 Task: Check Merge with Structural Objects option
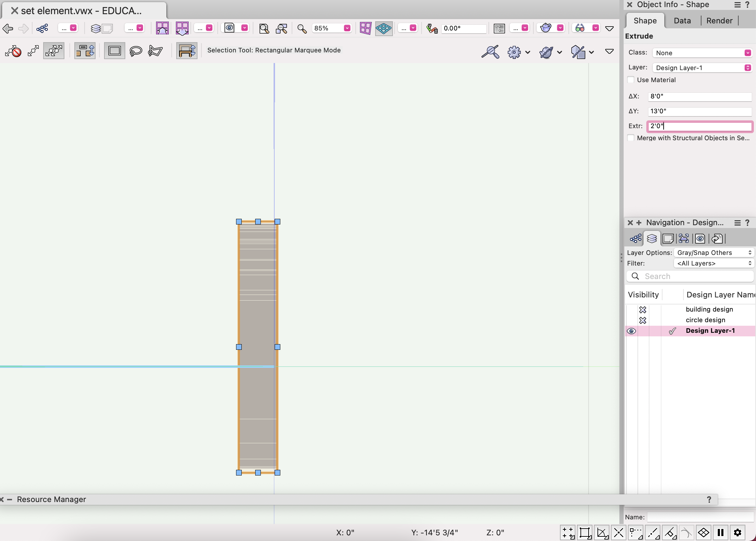[631, 138]
